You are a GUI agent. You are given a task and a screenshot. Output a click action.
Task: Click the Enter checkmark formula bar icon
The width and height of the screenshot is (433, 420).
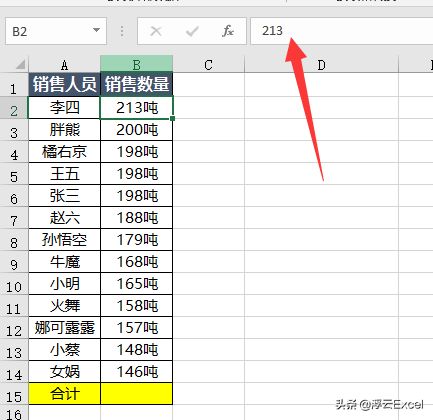[x=192, y=32]
